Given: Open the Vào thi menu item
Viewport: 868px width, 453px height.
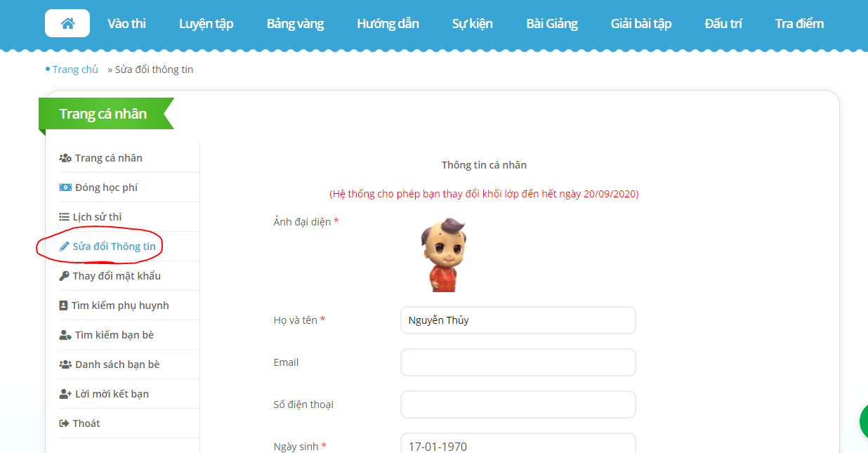Looking at the screenshot, I should click(x=126, y=23).
